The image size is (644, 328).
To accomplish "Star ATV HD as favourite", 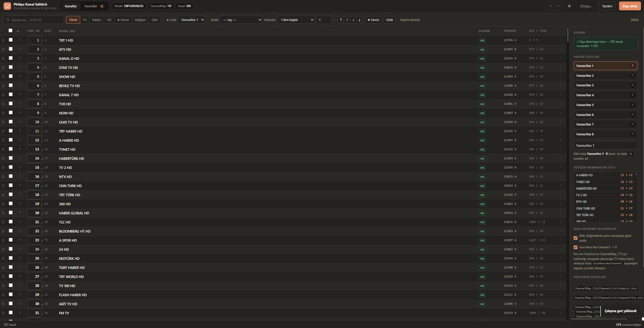I will (x=20, y=49).
